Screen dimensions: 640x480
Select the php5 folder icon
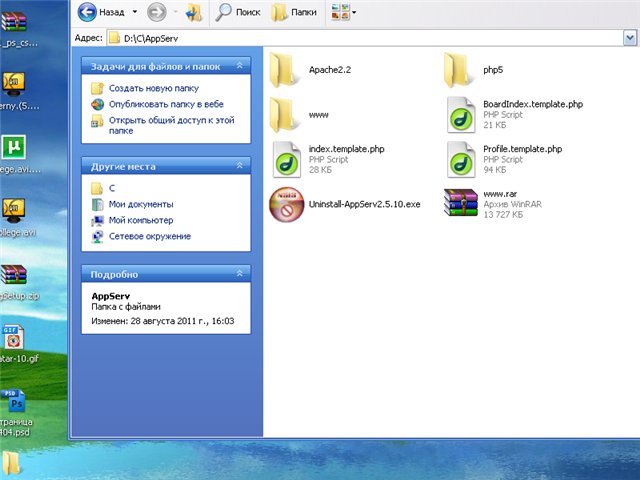457,70
